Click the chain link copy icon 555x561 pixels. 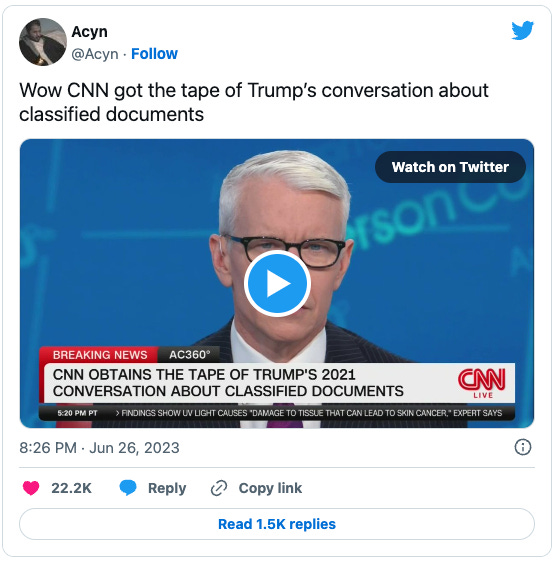point(219,488)
